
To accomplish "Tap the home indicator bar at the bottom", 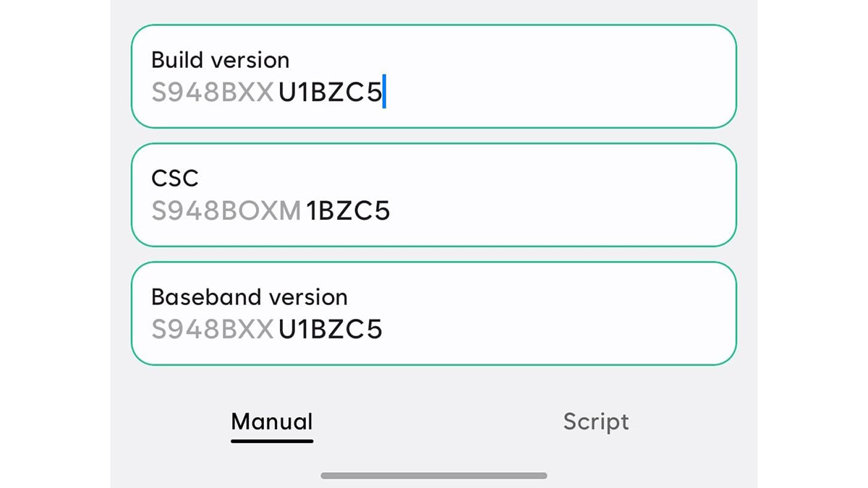I will coord(434,476).
